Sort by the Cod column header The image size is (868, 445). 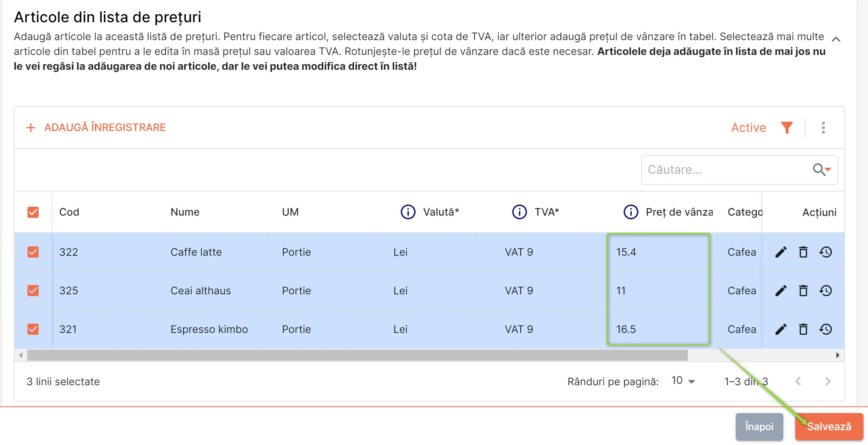point(69,212)
